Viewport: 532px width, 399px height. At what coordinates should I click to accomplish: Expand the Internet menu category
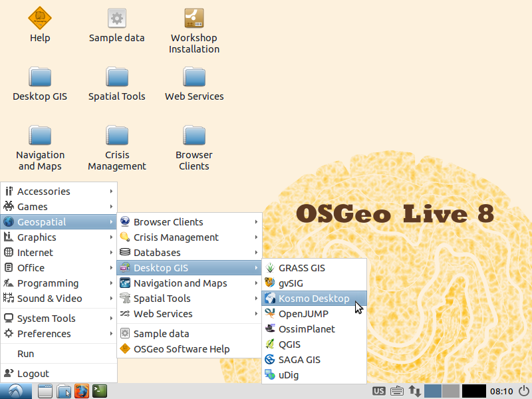(59, 253)
